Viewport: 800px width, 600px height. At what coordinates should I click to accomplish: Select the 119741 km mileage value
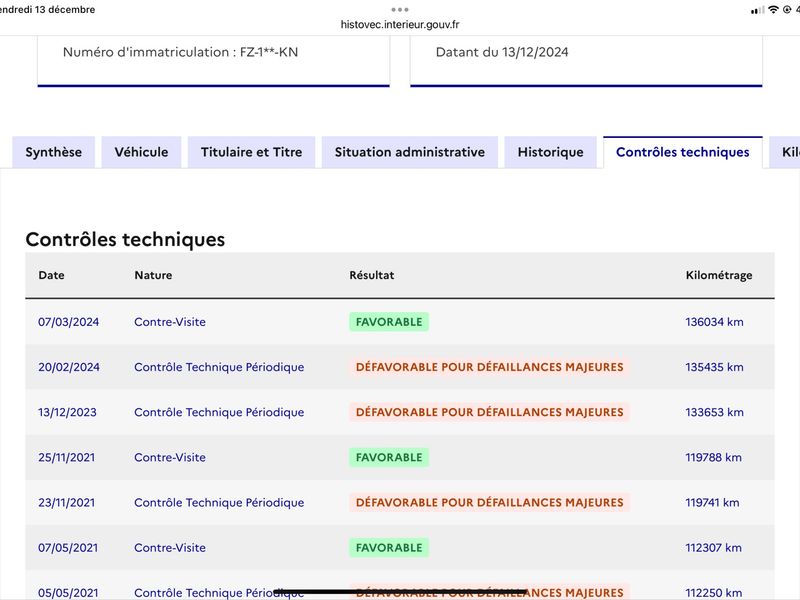coord(712,503)
